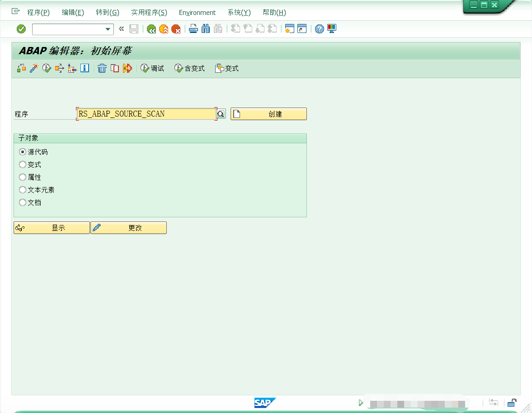Open the 实用程序(S) menu
Image resolution: width=532 pixels, height=413 pixels.
149,12
